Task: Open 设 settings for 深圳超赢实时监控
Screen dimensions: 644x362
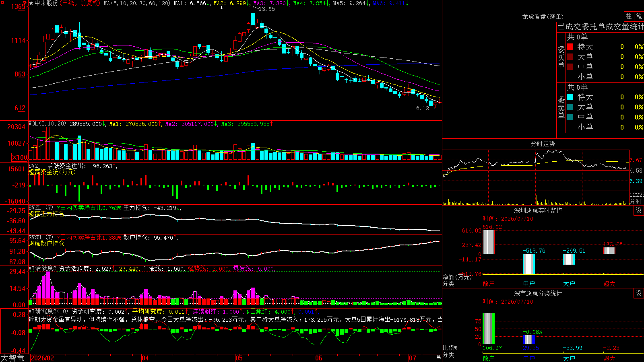Action: [x=639, y=210]
